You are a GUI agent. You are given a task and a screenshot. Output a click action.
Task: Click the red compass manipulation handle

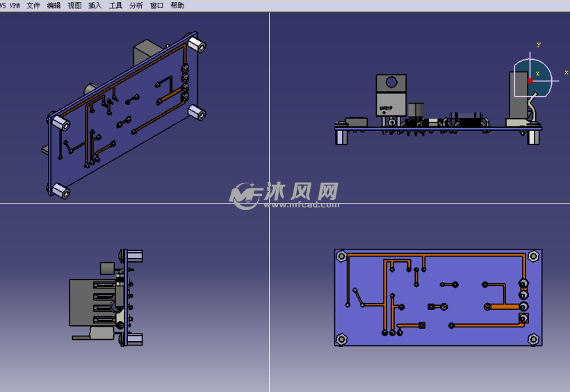pyautogui.click(x=530, y=81)
